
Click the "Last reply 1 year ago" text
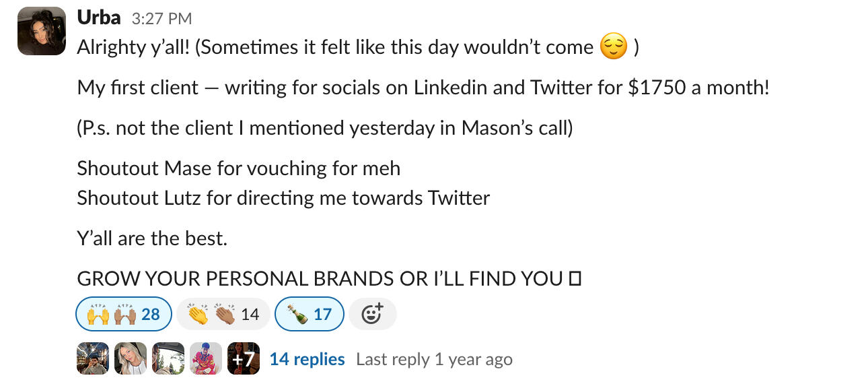point(434,360)
